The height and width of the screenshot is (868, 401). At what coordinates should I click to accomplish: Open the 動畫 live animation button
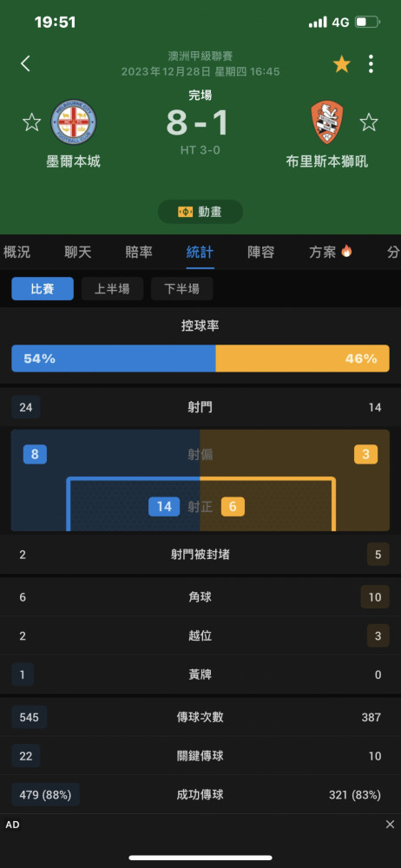tap(200, 212)
